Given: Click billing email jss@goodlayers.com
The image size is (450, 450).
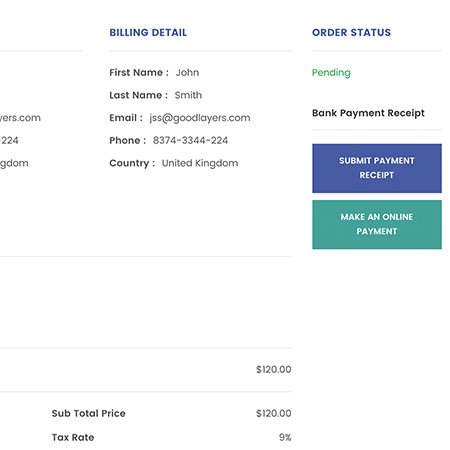Looking at the screenshot, I should [200, 118].
